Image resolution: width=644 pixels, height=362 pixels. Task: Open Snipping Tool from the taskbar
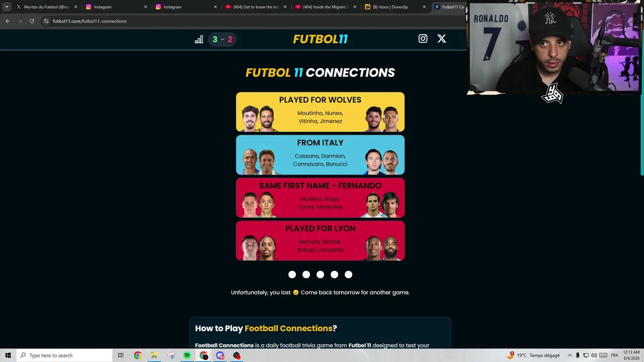pos(171,355)
